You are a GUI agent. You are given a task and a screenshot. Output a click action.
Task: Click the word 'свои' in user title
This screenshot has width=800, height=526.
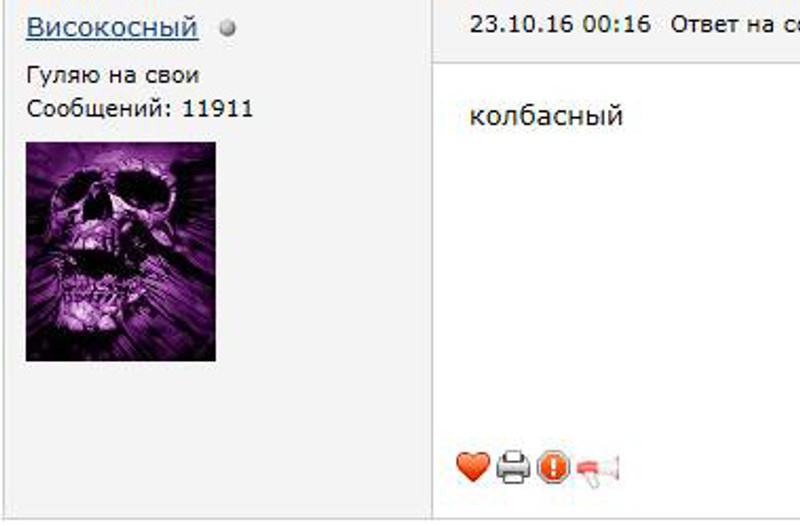[172, 76]
